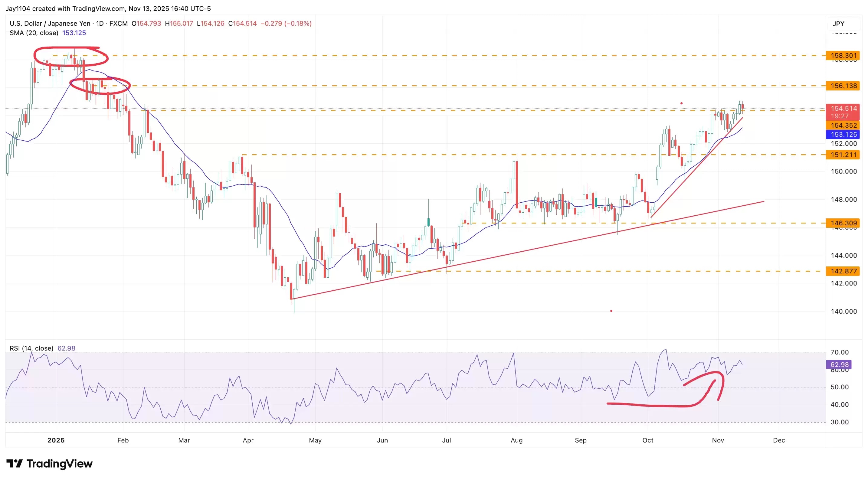
Task: Select the SMA (20, close) indicator legend
Action: (x=34, y=33)
